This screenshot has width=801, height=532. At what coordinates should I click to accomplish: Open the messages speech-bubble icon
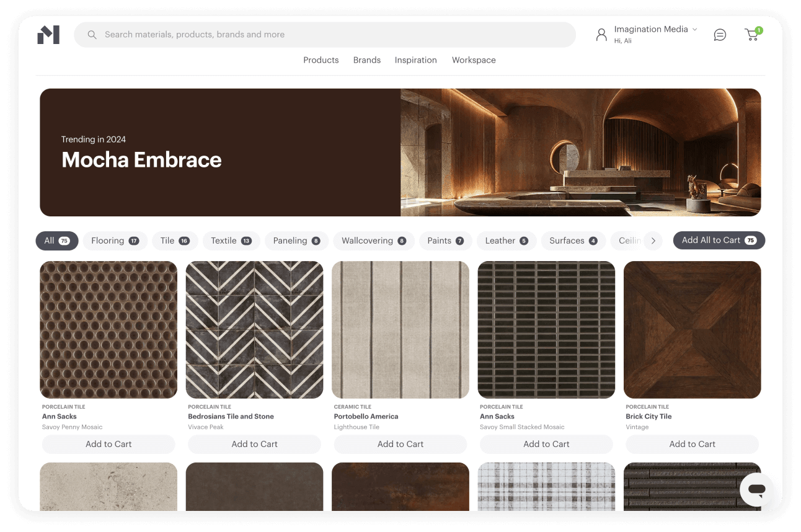(x=720, y=35)
